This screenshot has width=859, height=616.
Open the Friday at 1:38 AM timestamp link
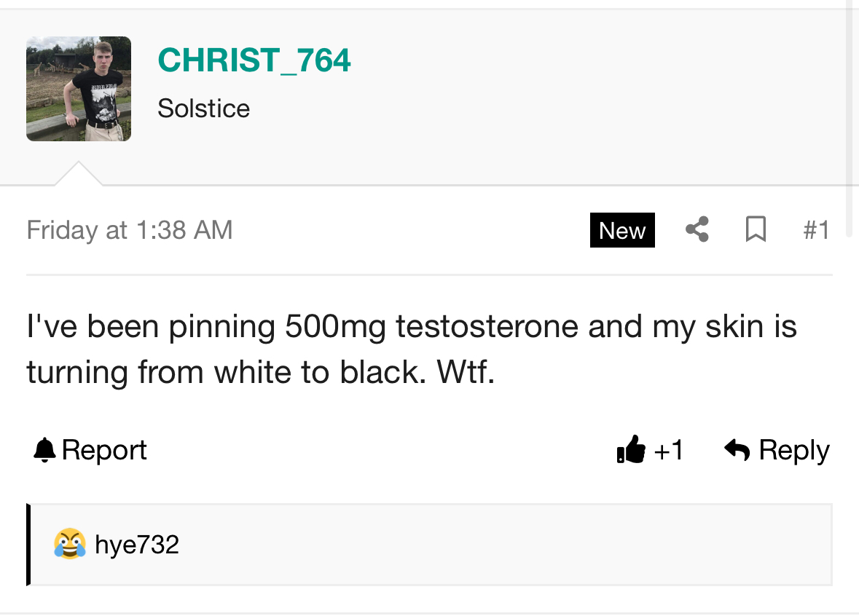coord(130,230)
